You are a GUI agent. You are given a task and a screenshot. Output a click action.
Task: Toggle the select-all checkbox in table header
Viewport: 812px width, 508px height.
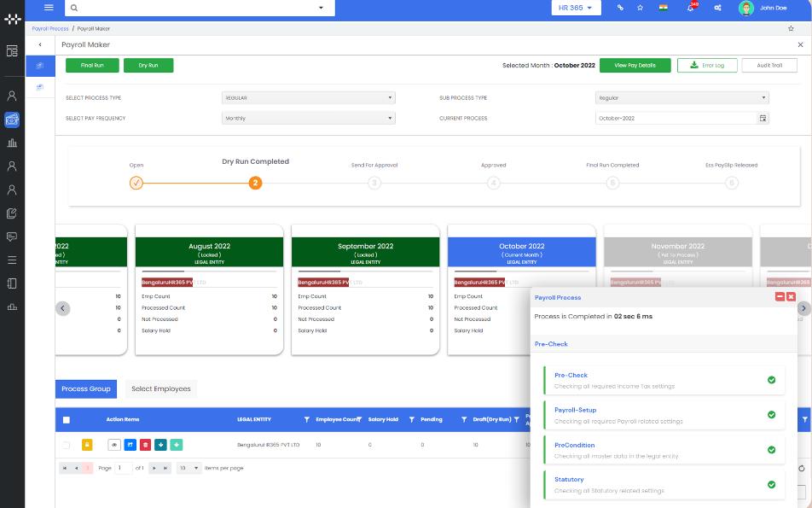coord(67,420)
